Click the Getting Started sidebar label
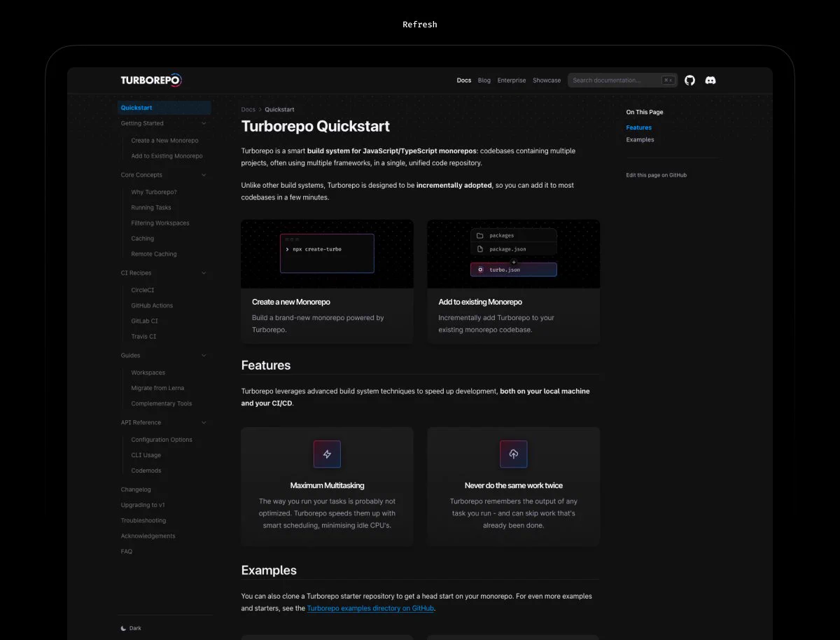840x640 pixels. (142, 123)
